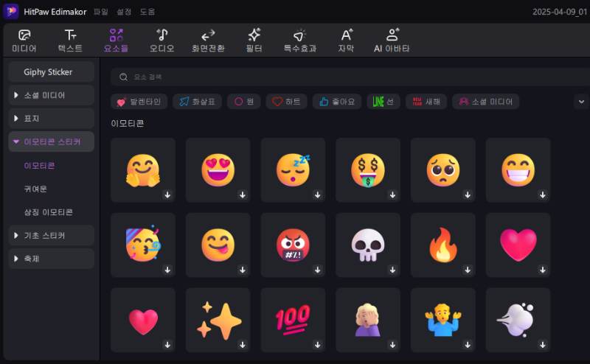Filter by the 화살표 tag chip
The height and width of the screenshot is (364, 590).
pos(197,102)
